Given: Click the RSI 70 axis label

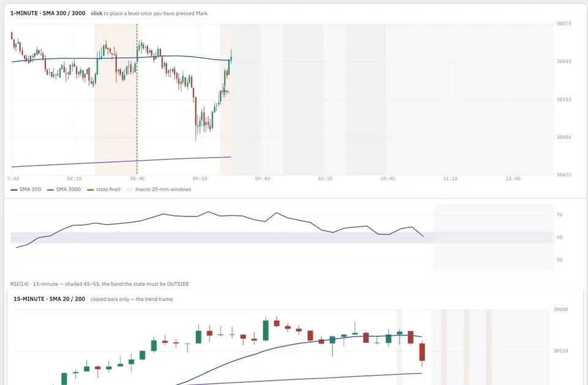Looking at the screenshot, I should click(559, 215).
